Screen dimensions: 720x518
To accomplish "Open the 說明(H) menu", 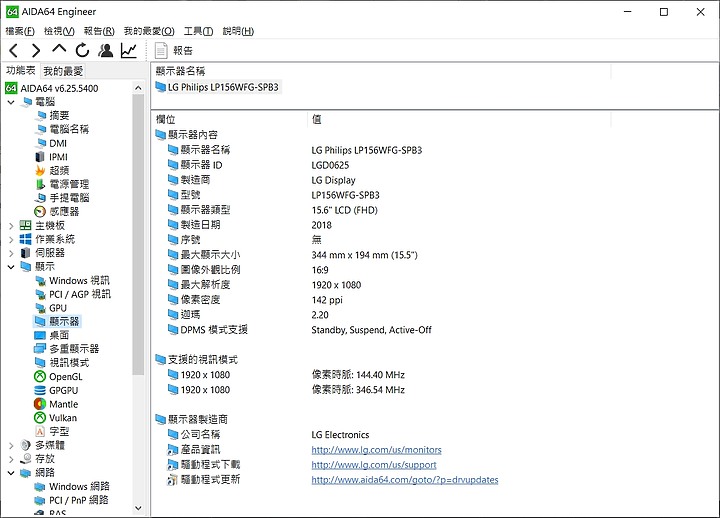I will [x=238, y=31].
